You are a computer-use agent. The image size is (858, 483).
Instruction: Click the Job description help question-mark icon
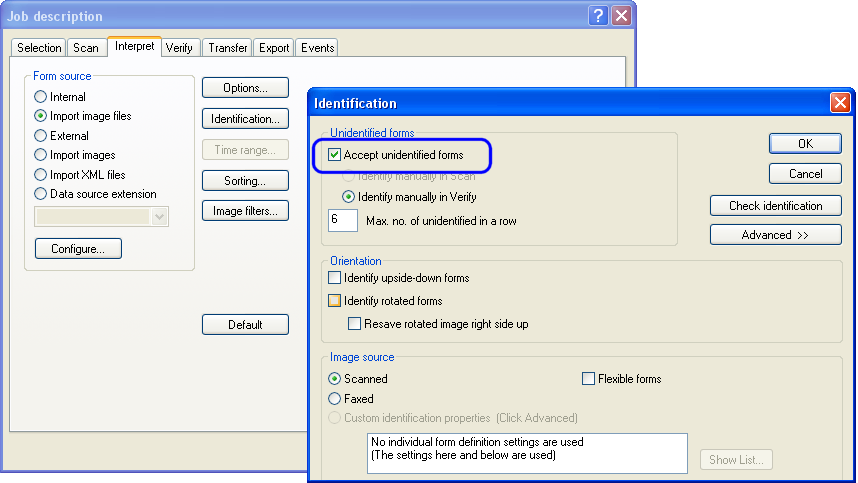click(x=599, y=16)
